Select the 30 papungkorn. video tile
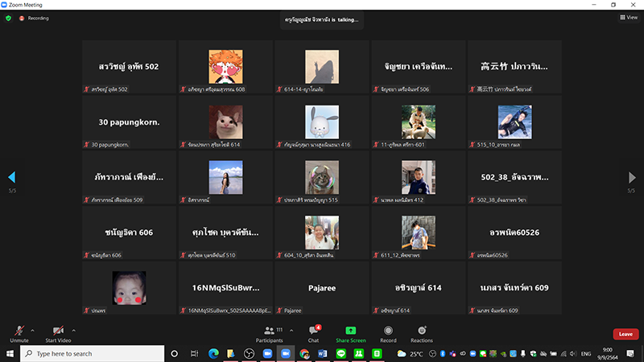The width and height of the screenshot is (644, 362). click(x=129, y=123)
